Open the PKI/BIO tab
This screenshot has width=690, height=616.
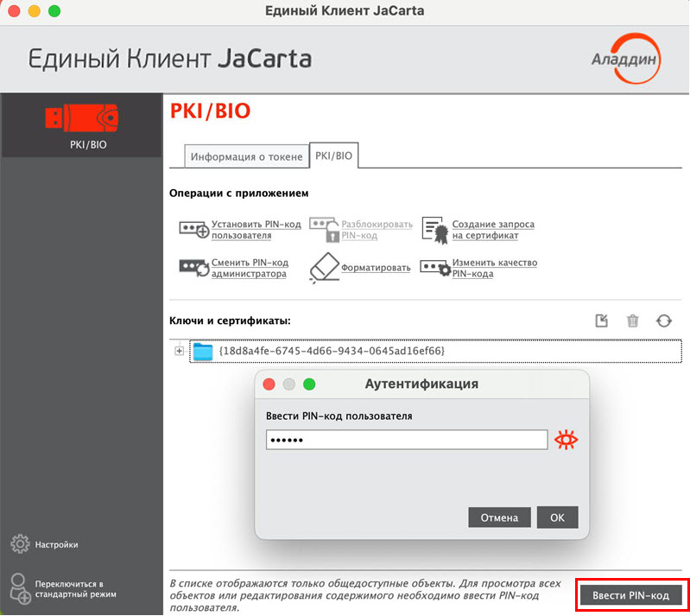tap(333, 156)
